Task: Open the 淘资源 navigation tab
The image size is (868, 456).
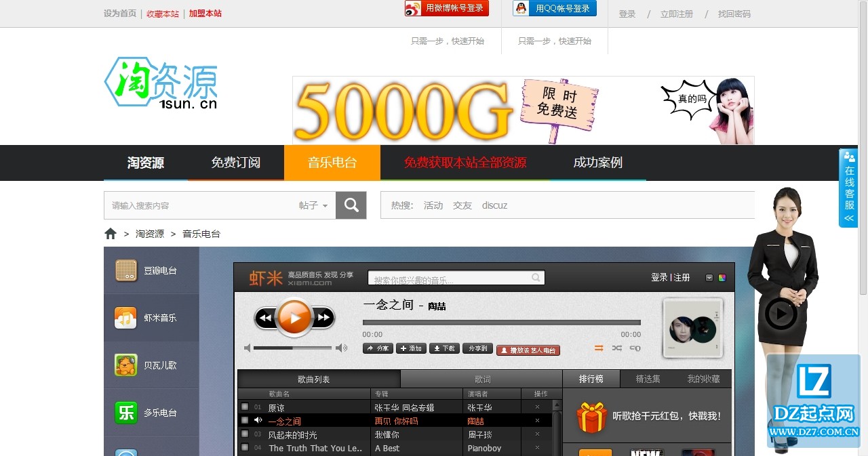Action: point(146,163)
